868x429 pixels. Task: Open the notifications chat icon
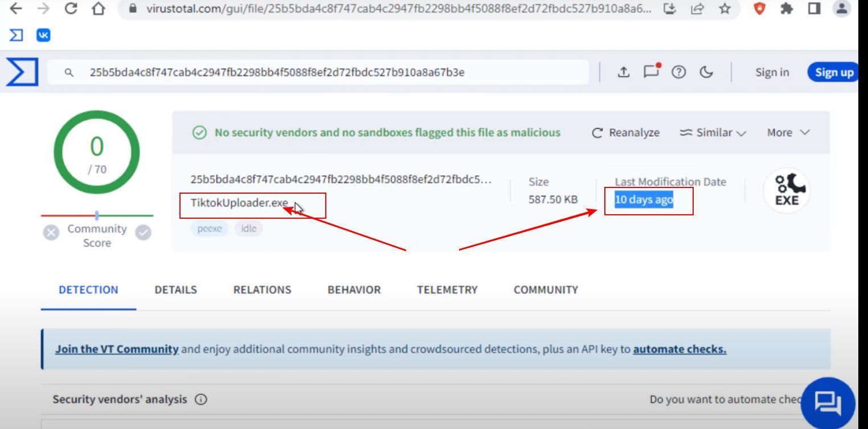coord(652,71)
